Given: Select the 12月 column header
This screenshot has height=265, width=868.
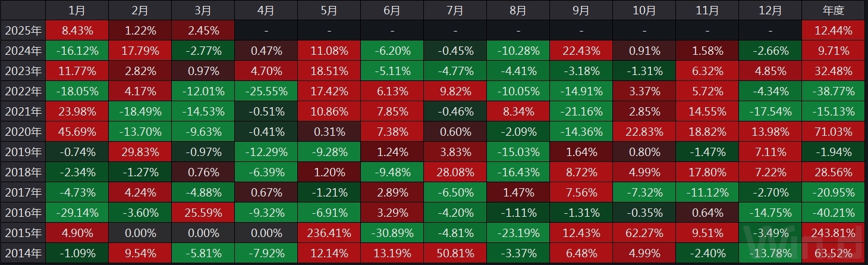Looking at the screenshot, I should pyautogui.click(x=770, y=10).
